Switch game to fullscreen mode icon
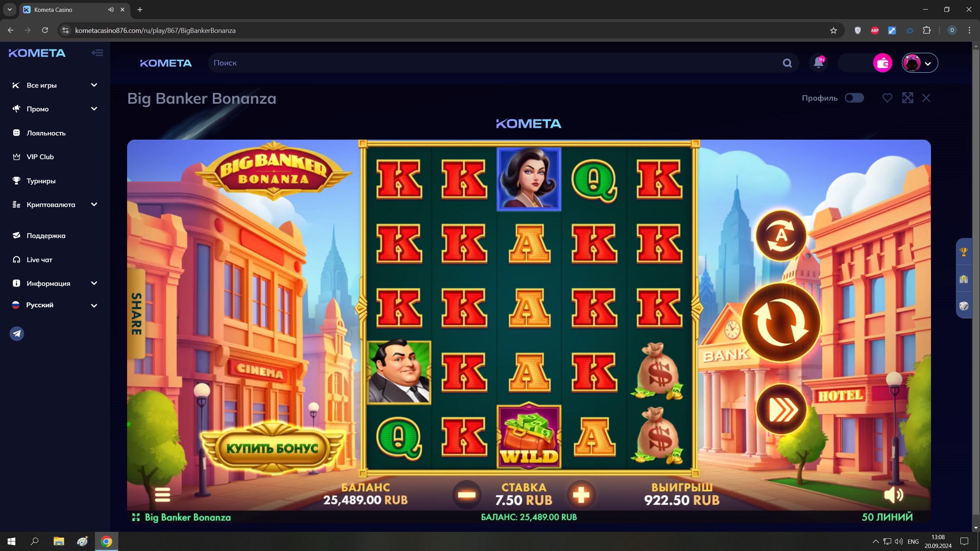Image resolution: width=980 pixels, height=551 pixels. tap(907, 98)
